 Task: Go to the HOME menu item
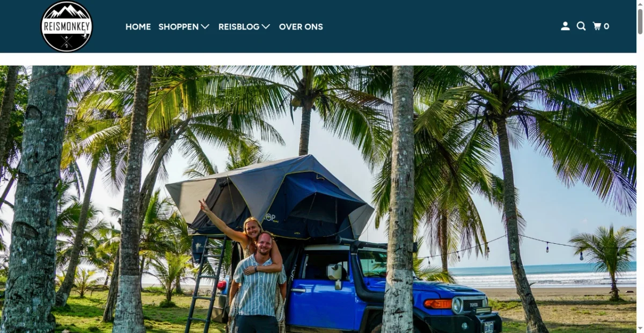(x=138, y=27)
